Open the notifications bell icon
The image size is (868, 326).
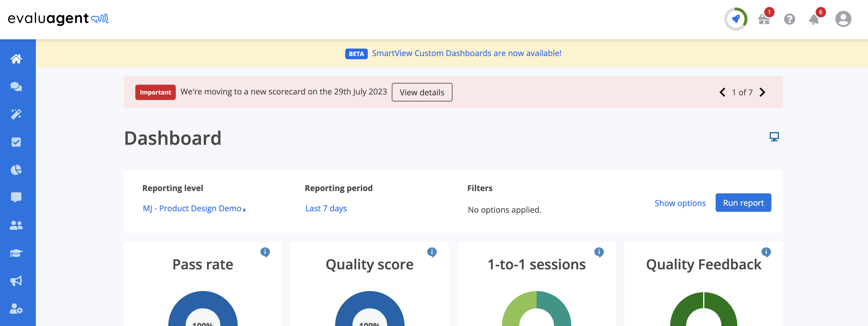click(814, 20)
